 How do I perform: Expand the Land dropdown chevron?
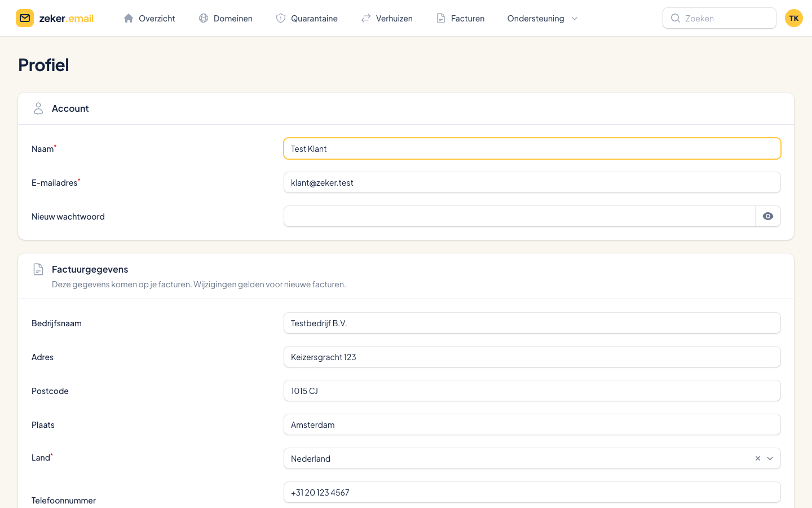(x=770, y=458)
